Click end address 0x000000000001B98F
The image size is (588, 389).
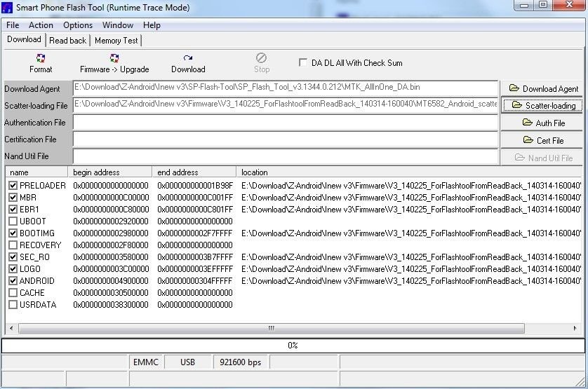(195, 186)
